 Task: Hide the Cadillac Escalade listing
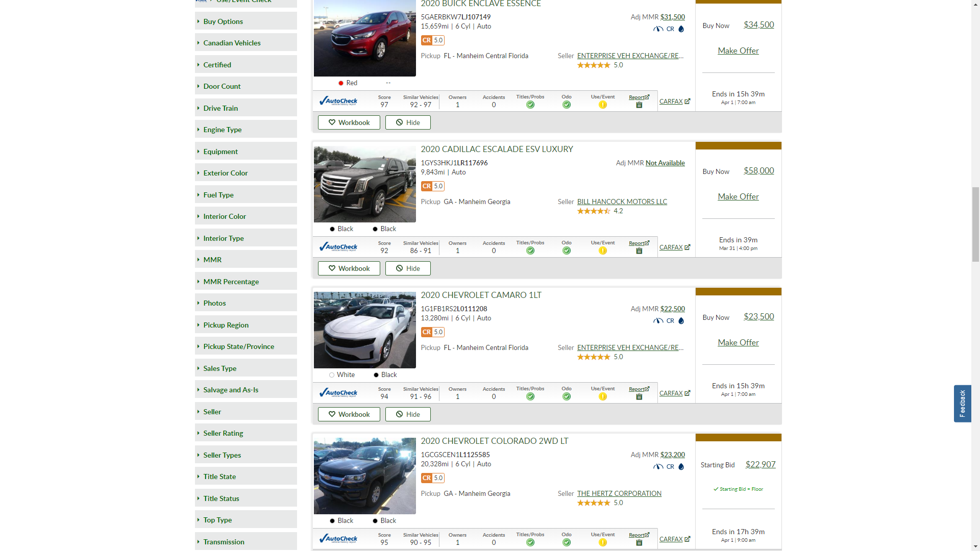(407, 268)
